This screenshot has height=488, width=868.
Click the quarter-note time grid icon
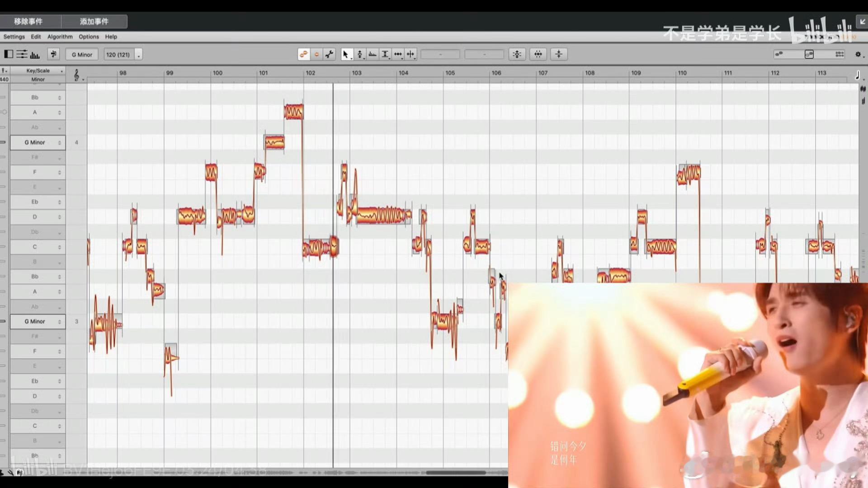pos(857,75)
